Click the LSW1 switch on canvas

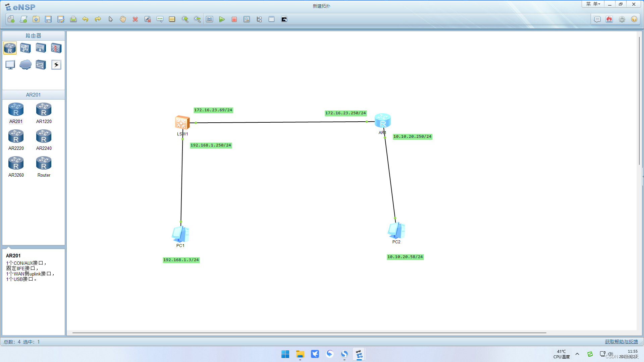point(182,123)
